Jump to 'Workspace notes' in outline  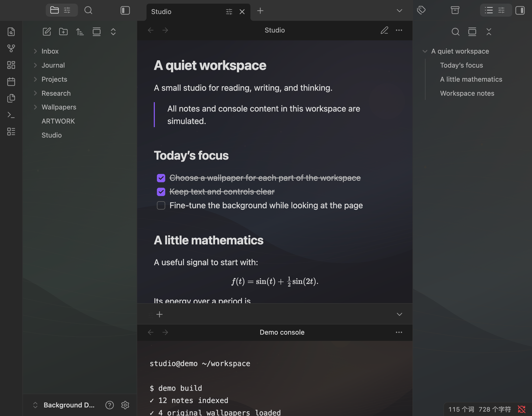pos(467,93)
